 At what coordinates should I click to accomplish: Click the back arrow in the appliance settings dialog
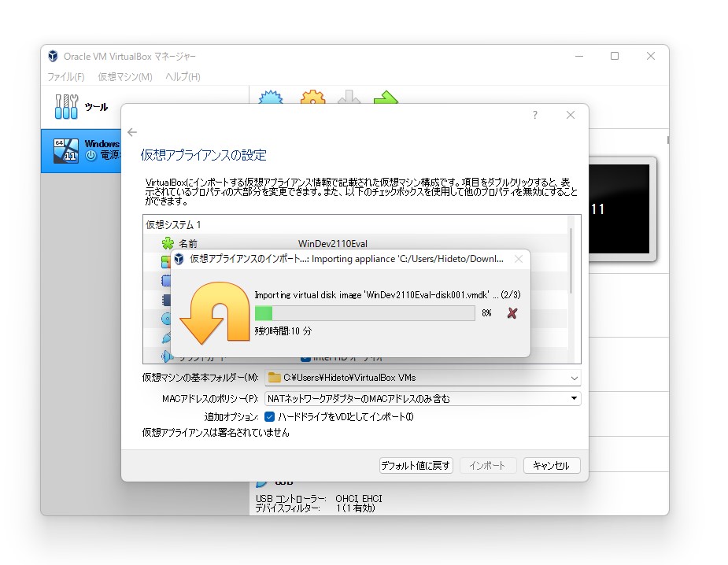click(131, 133)
